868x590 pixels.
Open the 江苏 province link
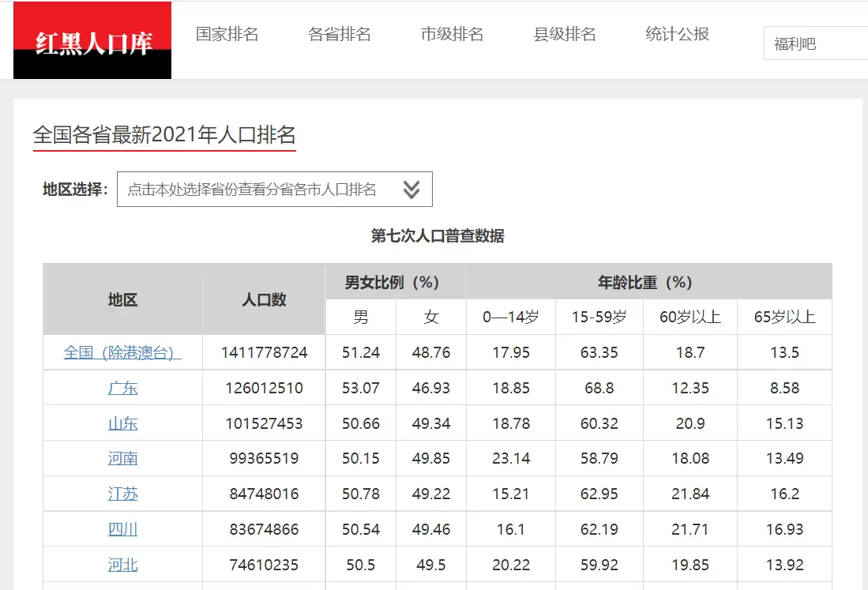coord(122,494)
